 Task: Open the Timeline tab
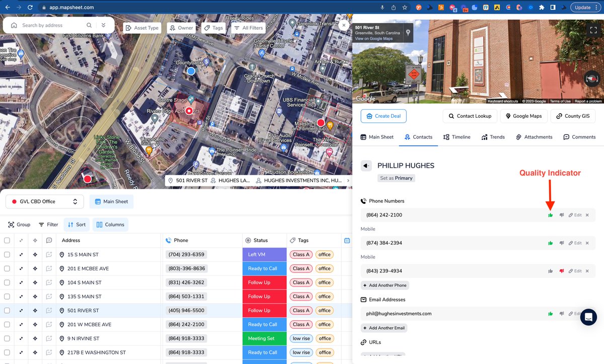pos(457,137)
